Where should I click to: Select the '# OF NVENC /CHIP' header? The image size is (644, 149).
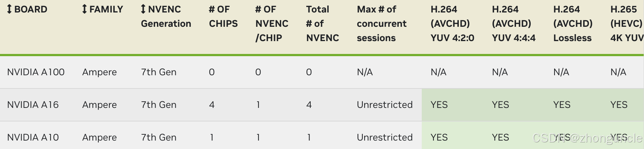[271, 23]
